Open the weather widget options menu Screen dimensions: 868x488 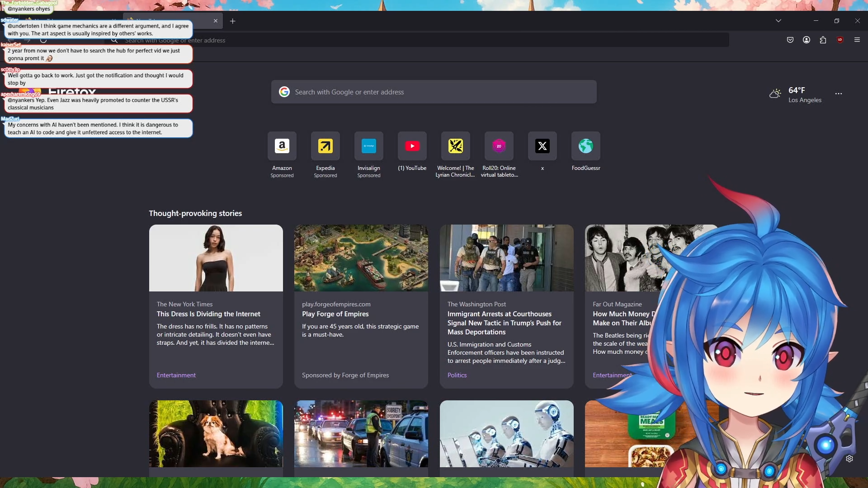pyautogui.click(x=839, y=94)
